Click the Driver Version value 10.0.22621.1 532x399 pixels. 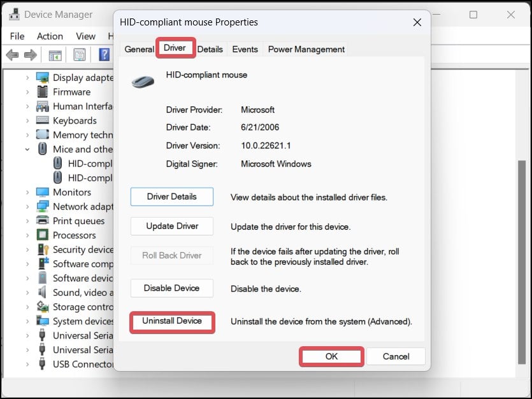pos(266,146)
